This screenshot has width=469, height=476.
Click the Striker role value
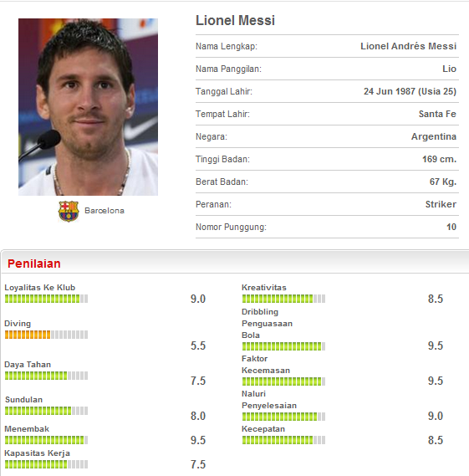(441, 204)
